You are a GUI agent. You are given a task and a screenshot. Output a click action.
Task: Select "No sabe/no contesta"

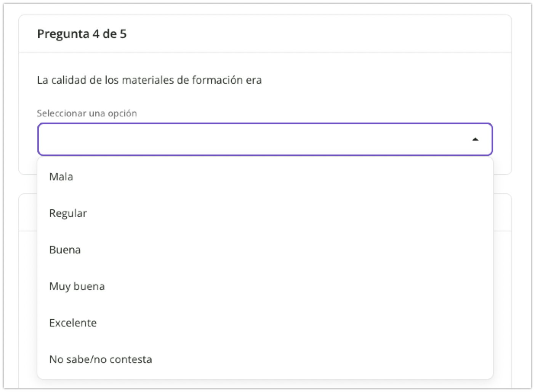coord(101,359)
